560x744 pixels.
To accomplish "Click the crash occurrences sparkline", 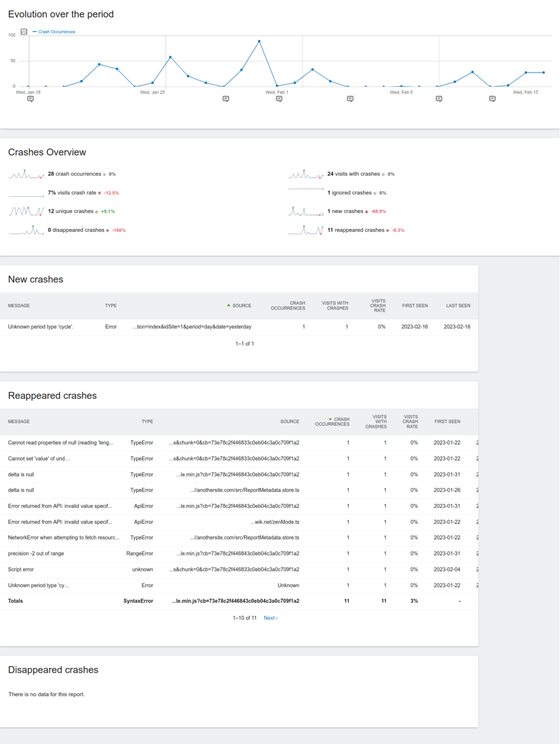I will pyautogui.click(x=26, y=174).
